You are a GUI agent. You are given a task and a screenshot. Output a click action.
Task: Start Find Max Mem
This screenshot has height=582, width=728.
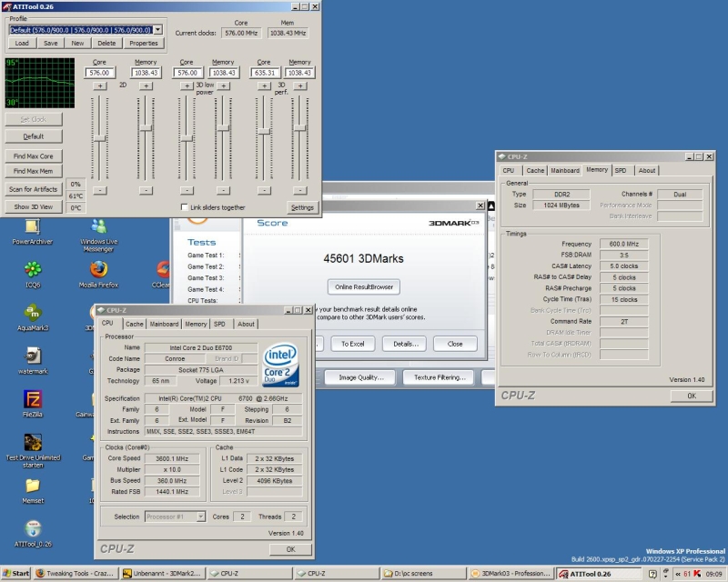coord(34,171)
